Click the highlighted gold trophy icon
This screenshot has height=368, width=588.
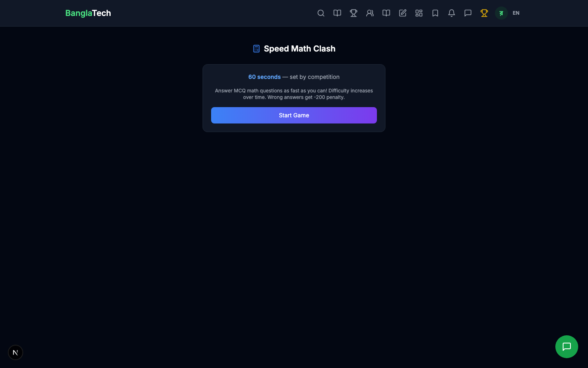(484, 13)
